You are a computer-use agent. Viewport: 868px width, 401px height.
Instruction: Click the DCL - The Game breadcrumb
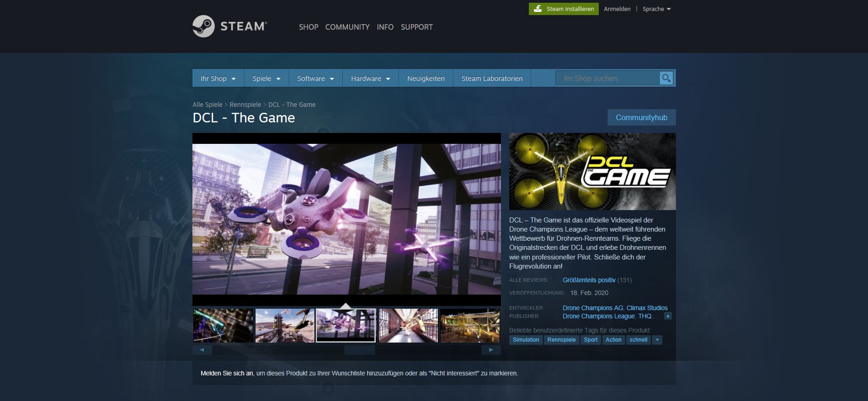pyautogui.click(x=292, y=105)
